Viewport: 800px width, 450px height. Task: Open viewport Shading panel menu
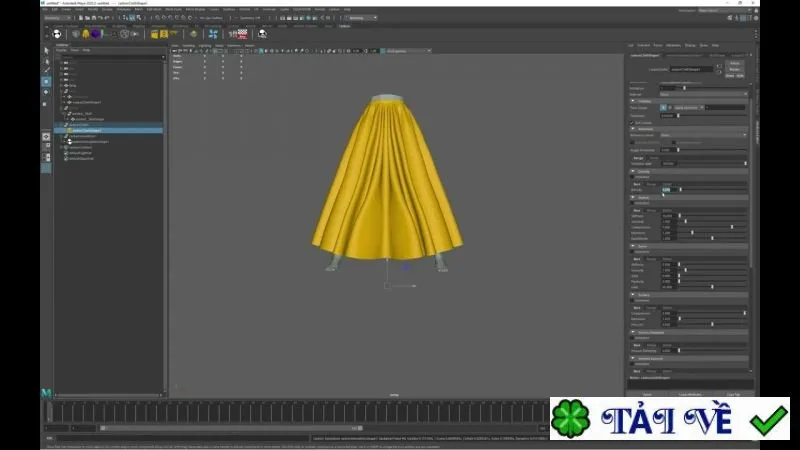point(189,45)
